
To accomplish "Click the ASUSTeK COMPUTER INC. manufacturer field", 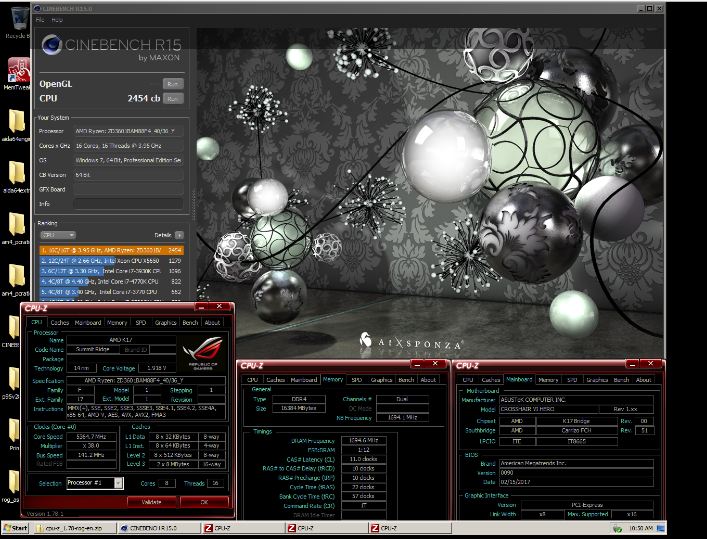I will pos(576,400).
